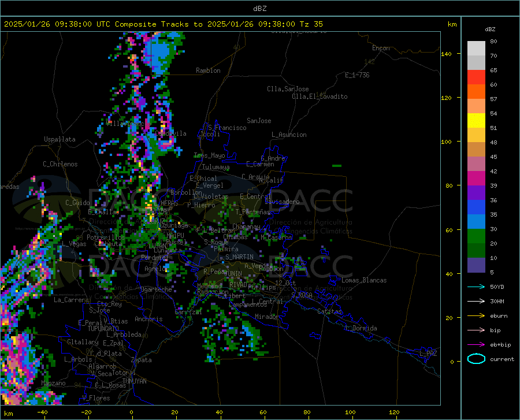This screenshot has width=520, height=420.
Task: Pick the purple swatch beside 36 dBZ
Action: (x=476, y=193)
